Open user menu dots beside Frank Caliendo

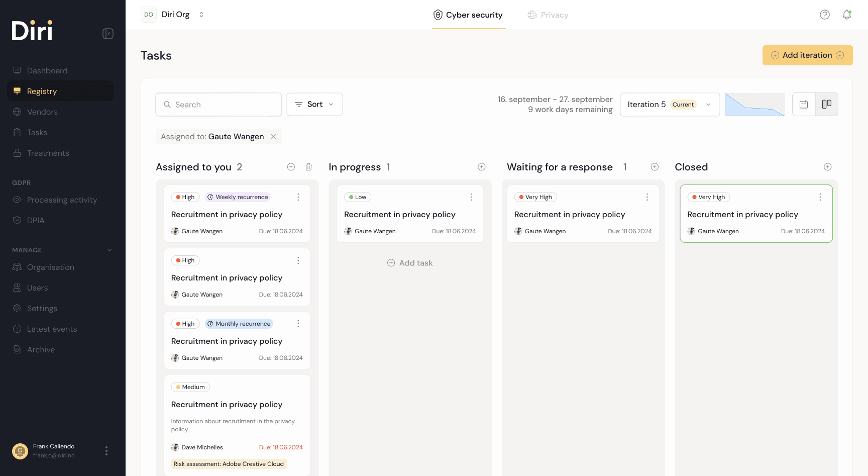pos(106,451)
